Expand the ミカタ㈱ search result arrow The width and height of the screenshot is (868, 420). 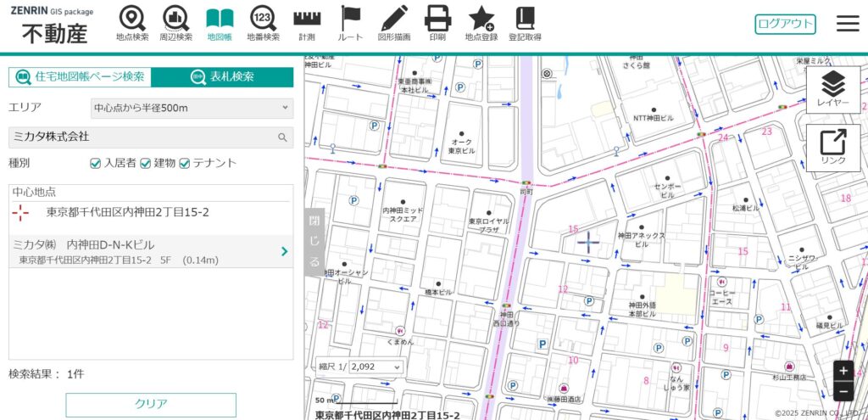[x=284, y=251]
